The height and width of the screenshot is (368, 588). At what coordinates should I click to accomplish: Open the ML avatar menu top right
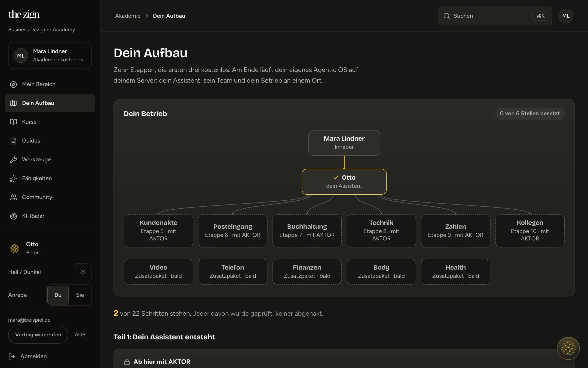(x=566, y=16)
